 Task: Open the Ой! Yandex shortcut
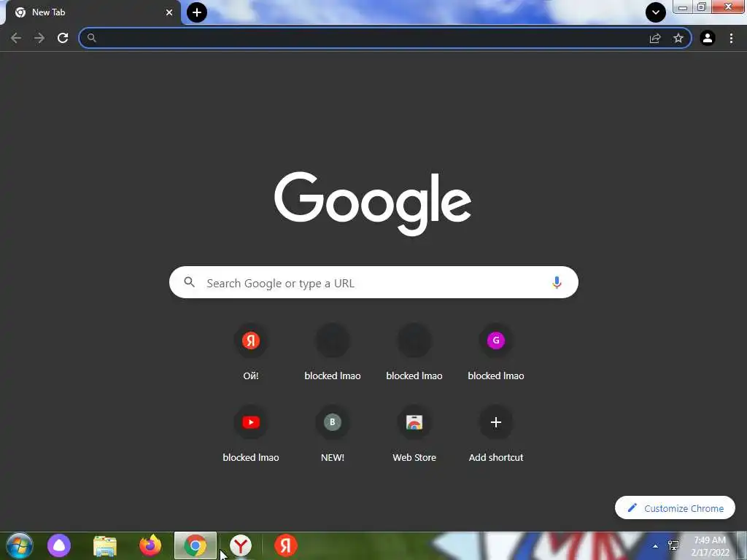click(x=251, y=352)
